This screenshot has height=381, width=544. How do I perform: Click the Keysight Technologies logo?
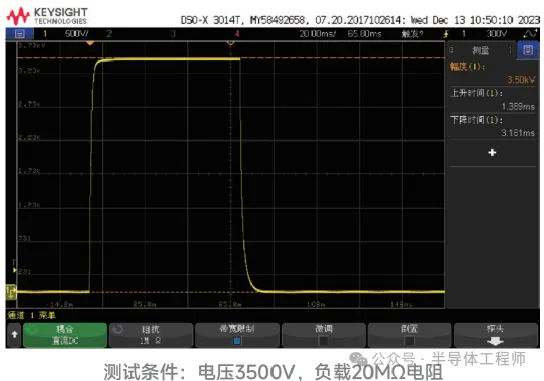pyautogui.click(x=47, y=16)
